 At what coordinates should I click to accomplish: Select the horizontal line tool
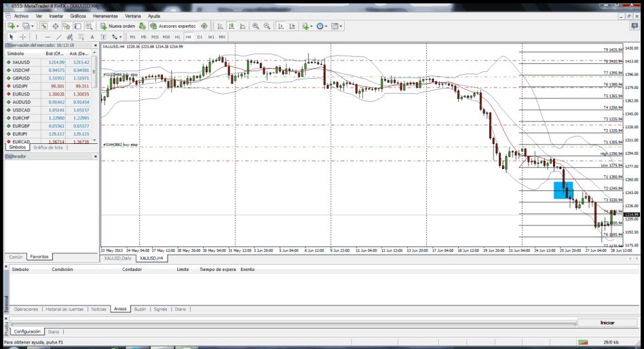coord(47,37)
